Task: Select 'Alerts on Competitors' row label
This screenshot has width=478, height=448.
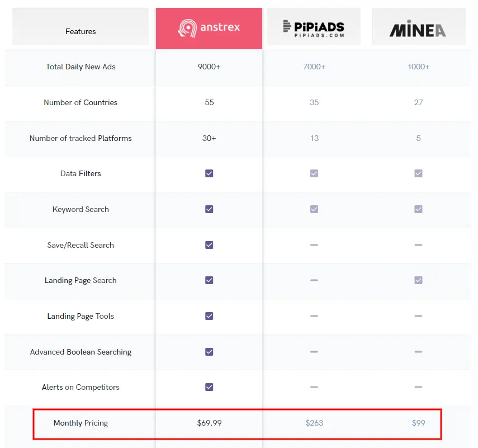Action: click(81, 387)
